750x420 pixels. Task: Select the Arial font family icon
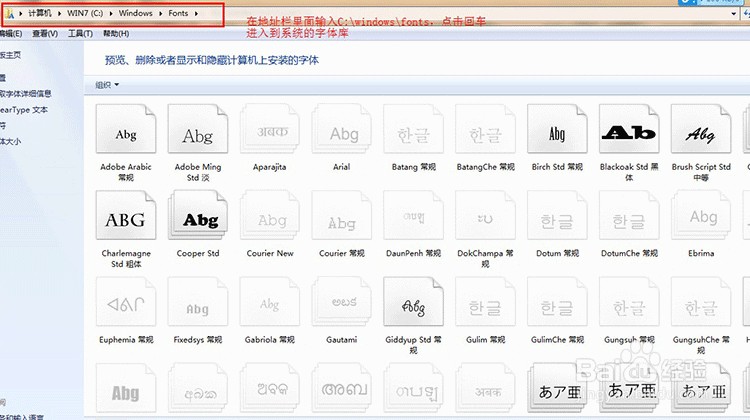point(342,129)
